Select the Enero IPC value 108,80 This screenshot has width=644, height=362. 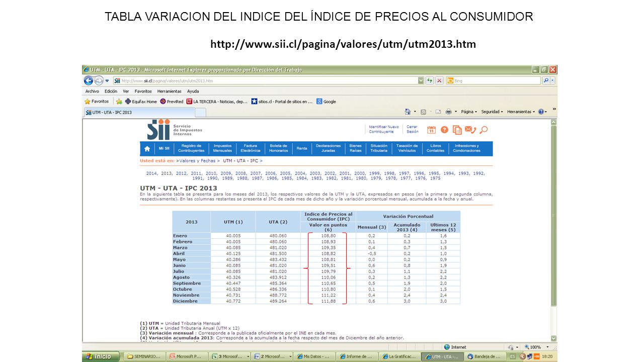[x=328, y=236]
